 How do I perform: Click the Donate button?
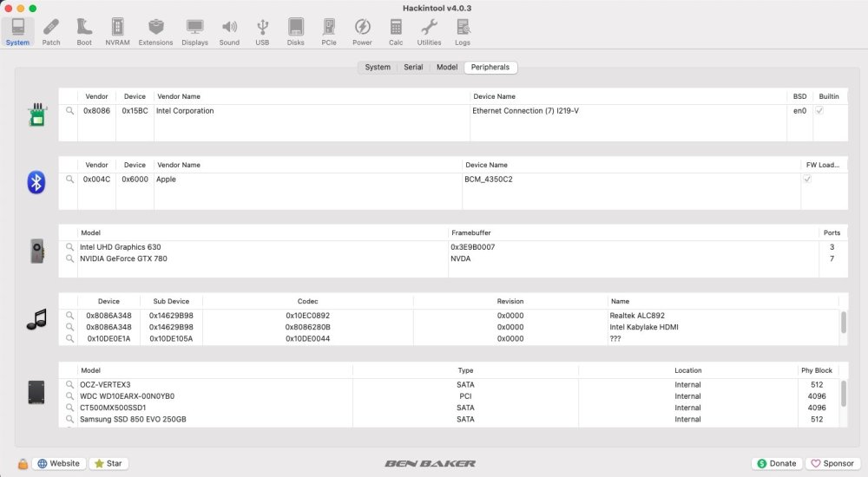click(777, 464)
